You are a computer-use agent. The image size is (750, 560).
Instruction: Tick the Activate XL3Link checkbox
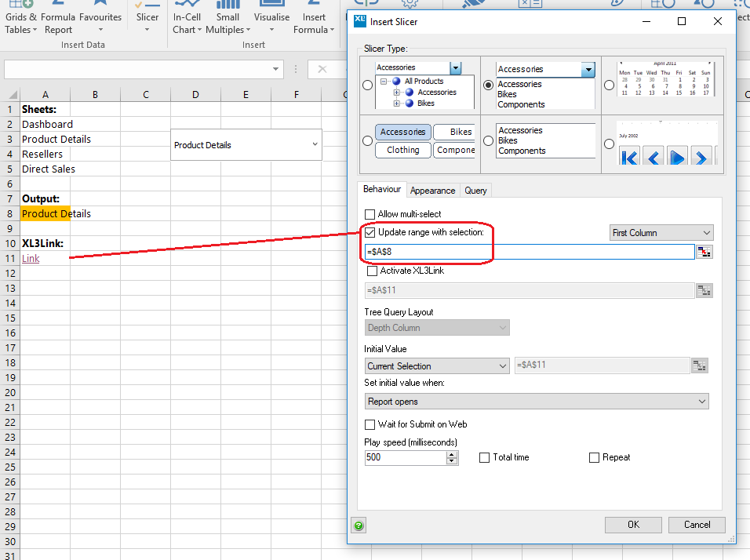[373, 271]
